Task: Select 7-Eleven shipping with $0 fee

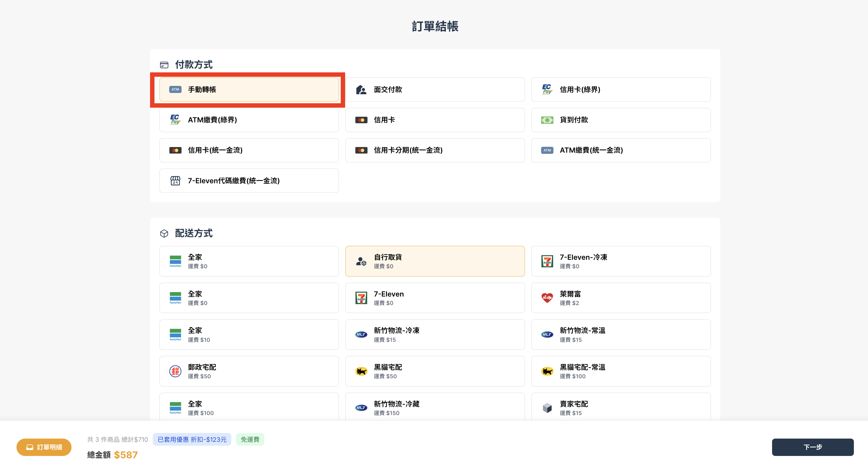Action: [435, 298]
